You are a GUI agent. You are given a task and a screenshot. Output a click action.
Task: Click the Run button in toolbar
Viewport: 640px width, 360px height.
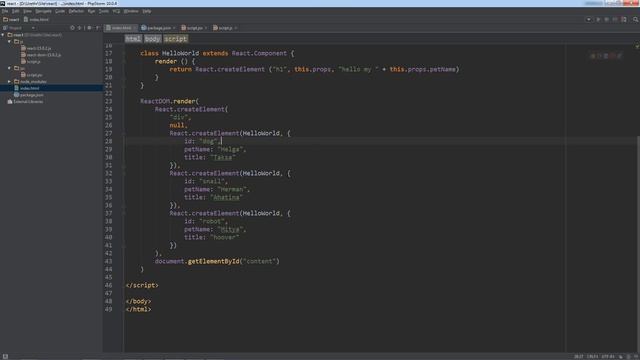598,20
